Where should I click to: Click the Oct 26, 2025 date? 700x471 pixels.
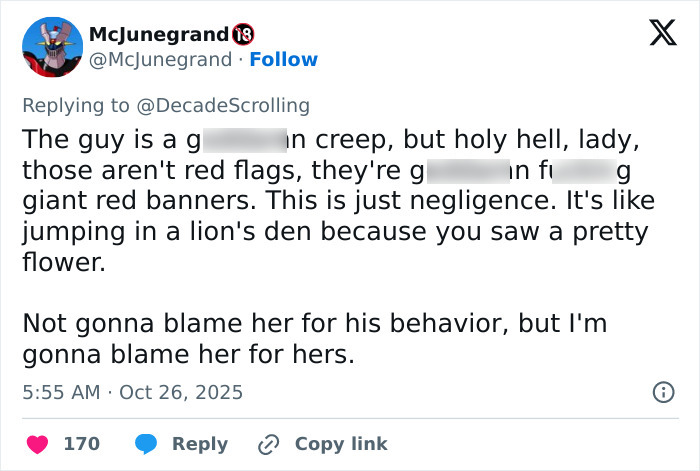180,392
